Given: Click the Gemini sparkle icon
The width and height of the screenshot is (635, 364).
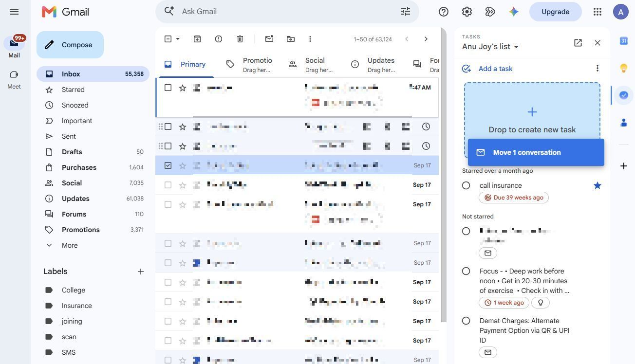Looking at the screenshot, I should 514,12.
